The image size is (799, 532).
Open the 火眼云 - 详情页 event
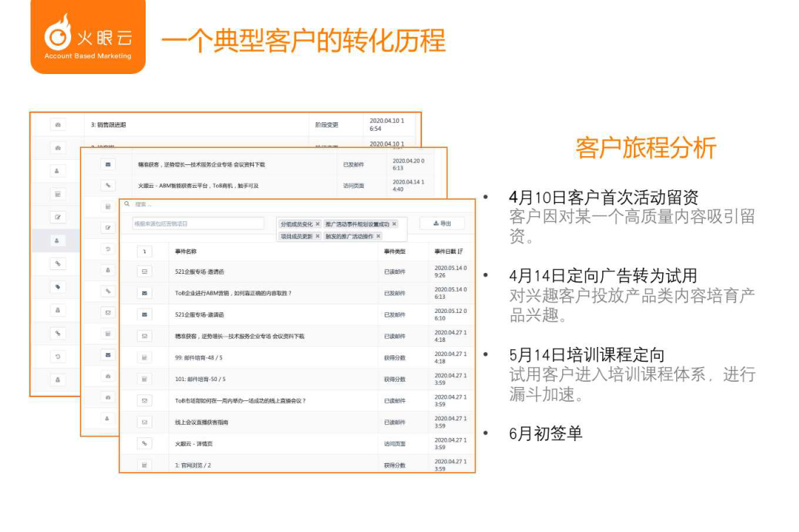pyautogui.click(x=194, y=444)
